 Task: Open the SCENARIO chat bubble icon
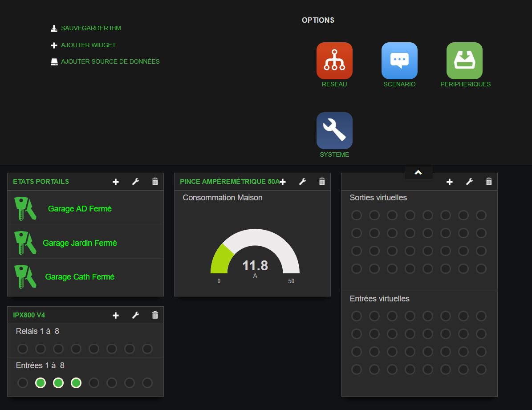point(399,61)
